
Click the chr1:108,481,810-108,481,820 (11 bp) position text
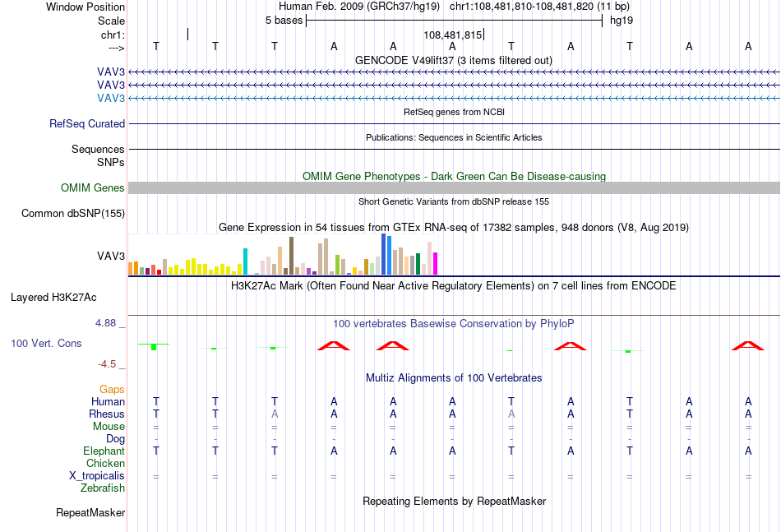coord(539,7)
